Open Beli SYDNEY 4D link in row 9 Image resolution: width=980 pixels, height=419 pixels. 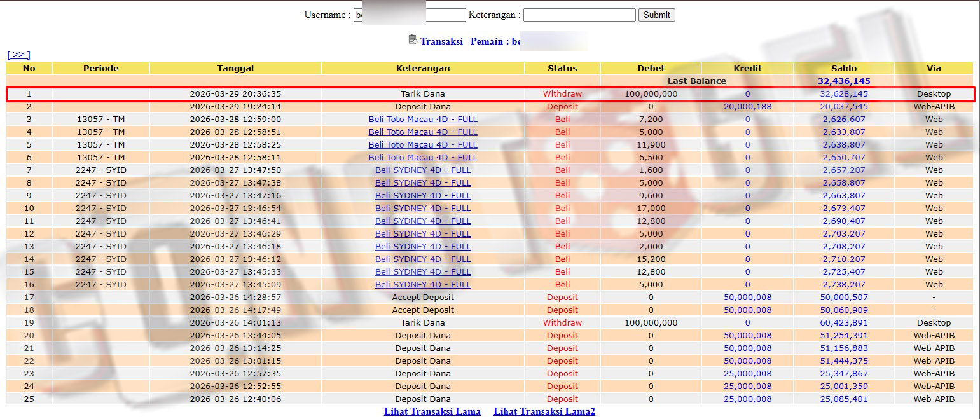click(423, 195)
